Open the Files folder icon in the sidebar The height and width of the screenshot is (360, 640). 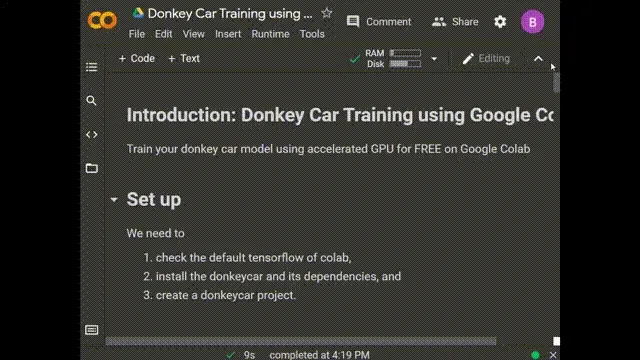point(91,168)
